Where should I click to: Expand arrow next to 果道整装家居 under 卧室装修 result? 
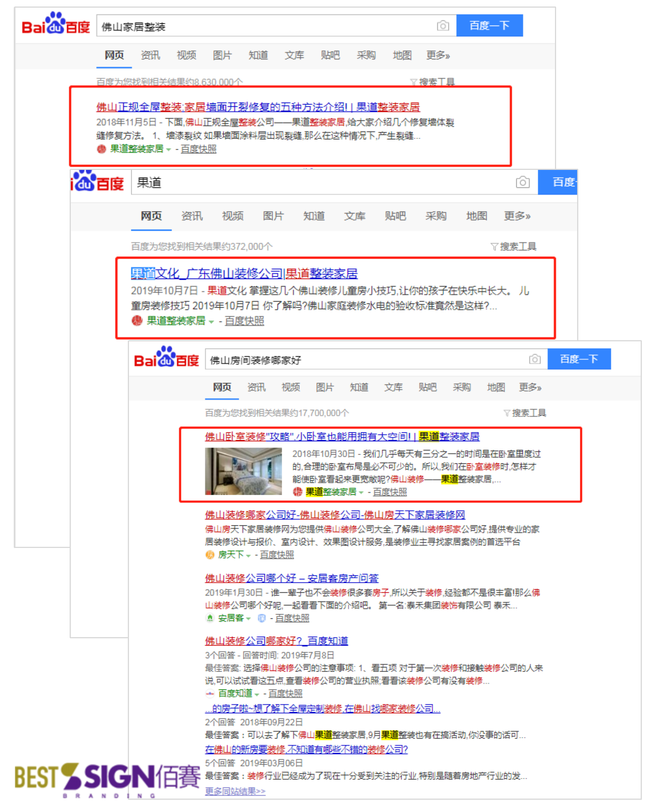(x=361, y=493)
